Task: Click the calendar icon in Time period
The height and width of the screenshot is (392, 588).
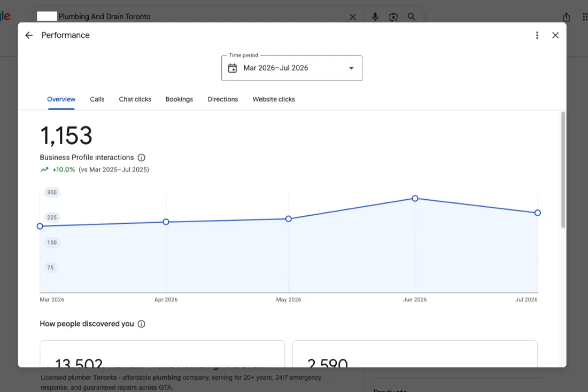Action: 233,68
